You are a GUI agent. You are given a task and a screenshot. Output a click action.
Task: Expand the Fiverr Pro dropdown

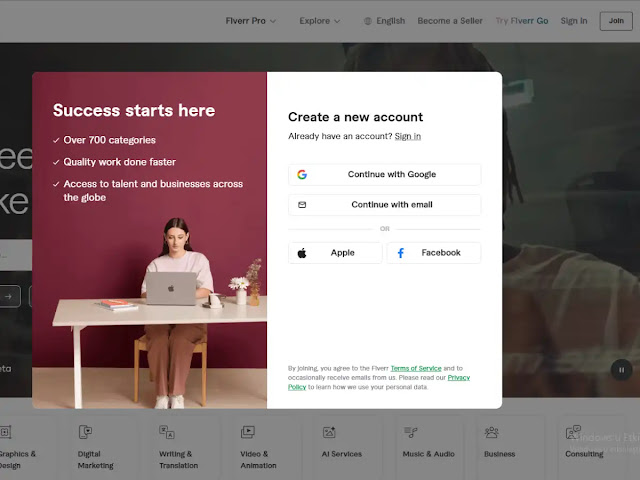[x=251, y=21]
